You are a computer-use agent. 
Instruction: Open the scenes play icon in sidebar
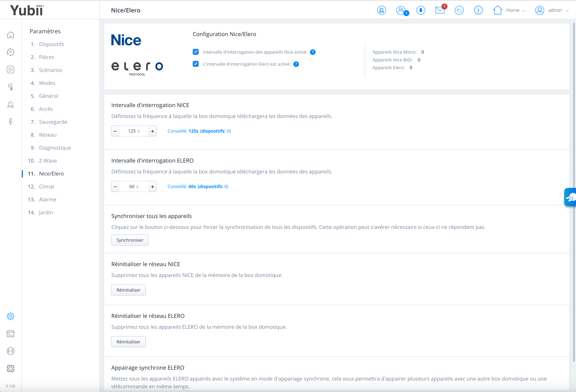click(x=10, y=69)
